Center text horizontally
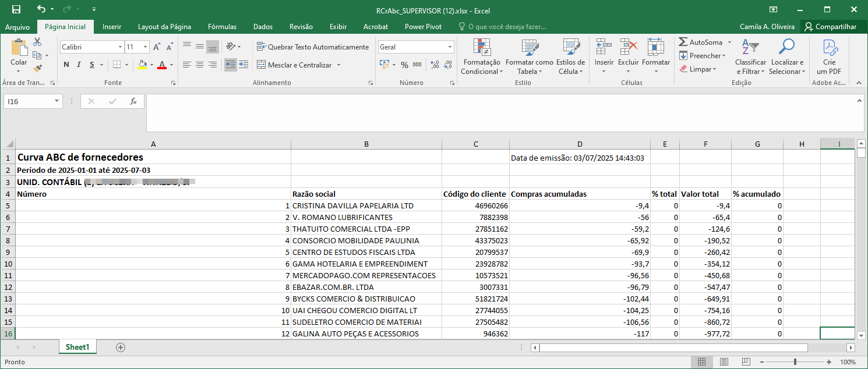This screenshot has height=369, width=868. (x=200, y=65)
